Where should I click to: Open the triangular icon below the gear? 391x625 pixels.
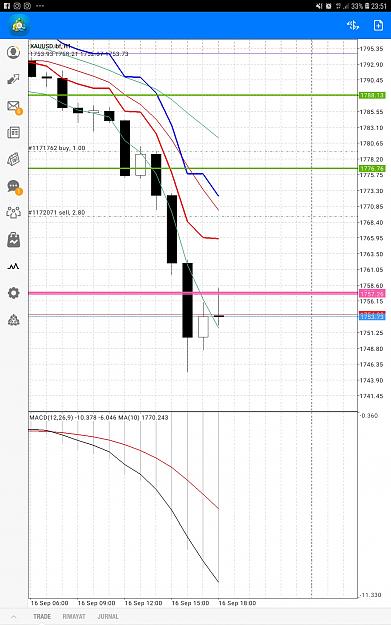14,320
